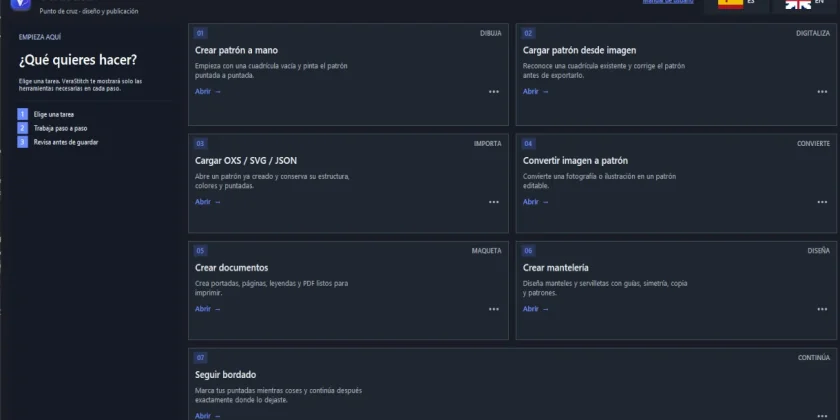Open Abrir link under Crear mantelería

[536, 309]
